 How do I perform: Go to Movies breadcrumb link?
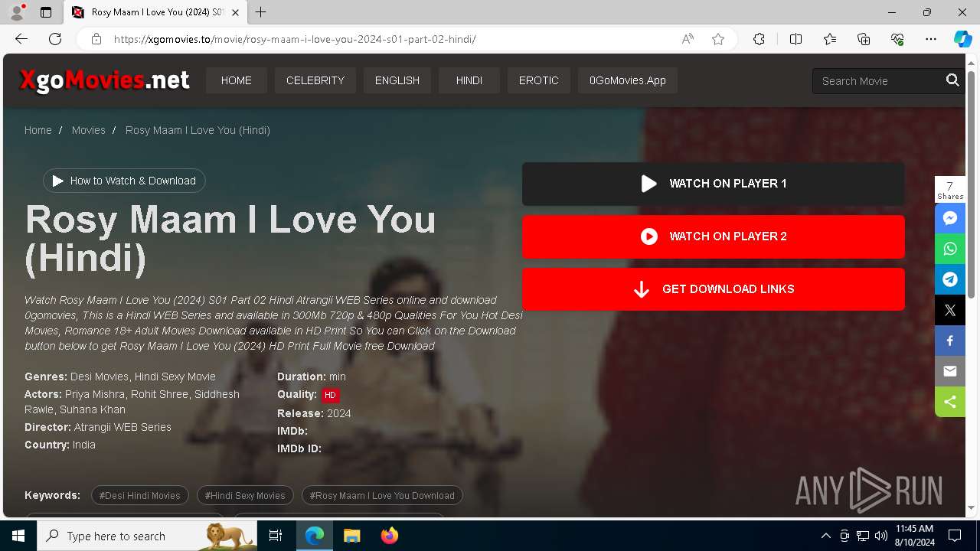pos(89,130)
